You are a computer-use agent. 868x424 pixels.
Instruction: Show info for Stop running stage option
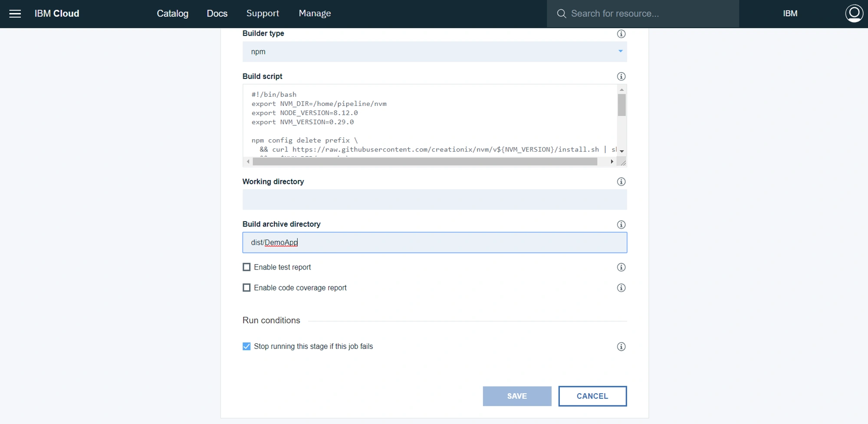621,346
